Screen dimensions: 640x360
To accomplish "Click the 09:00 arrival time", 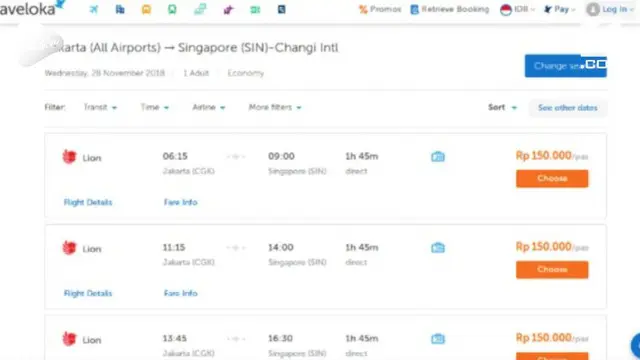I will pos(281,156).
